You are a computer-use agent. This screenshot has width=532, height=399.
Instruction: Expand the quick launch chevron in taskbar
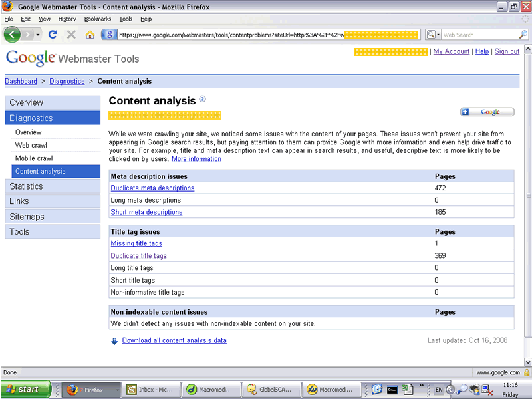tap(421, 386)
